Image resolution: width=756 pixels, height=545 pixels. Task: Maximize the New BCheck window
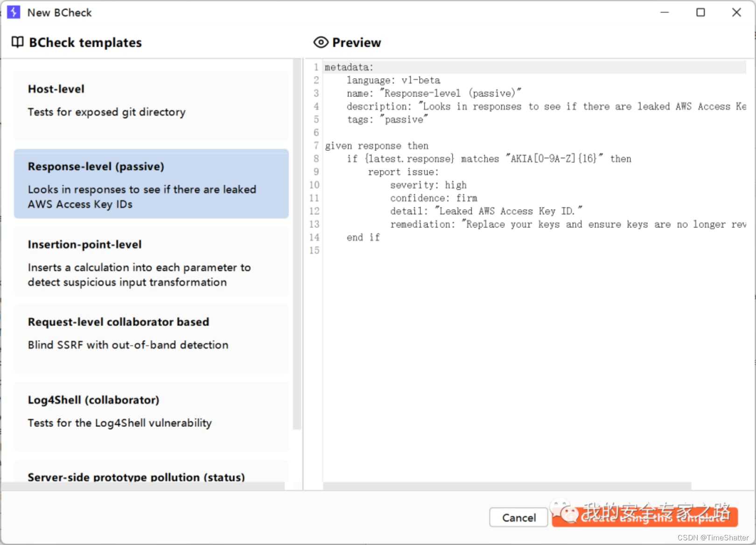click(700, 12)
